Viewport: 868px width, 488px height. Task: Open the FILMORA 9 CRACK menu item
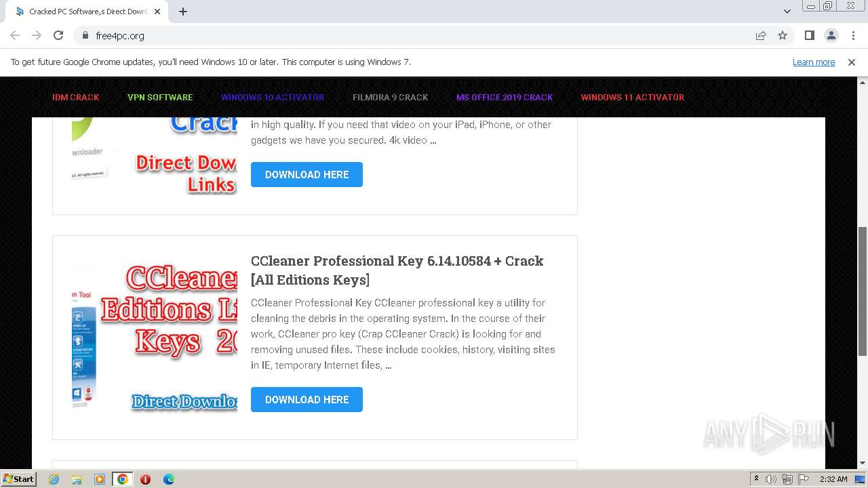coord(391,97)
